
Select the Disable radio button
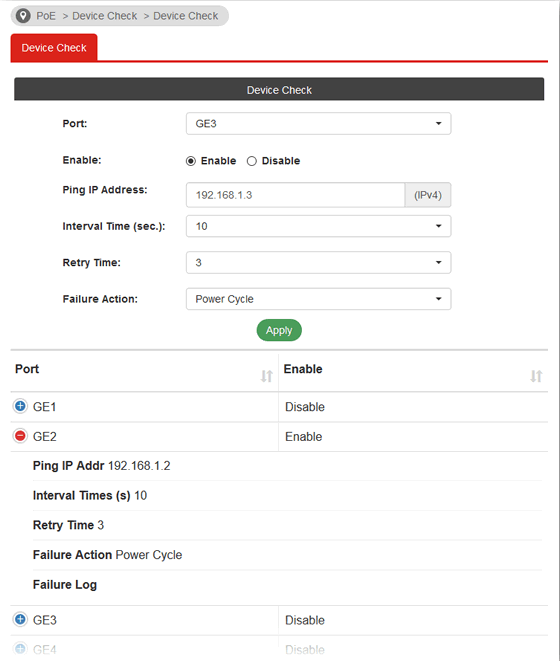pos(252,161)
